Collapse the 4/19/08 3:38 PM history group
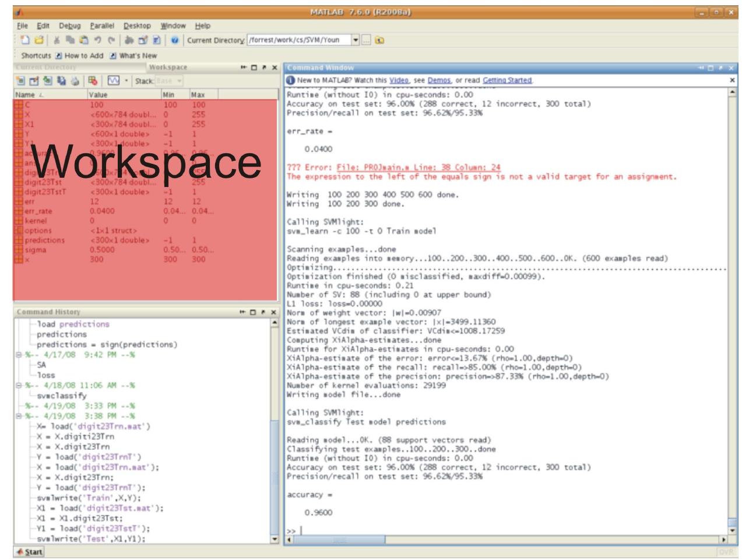 point(19,416)
